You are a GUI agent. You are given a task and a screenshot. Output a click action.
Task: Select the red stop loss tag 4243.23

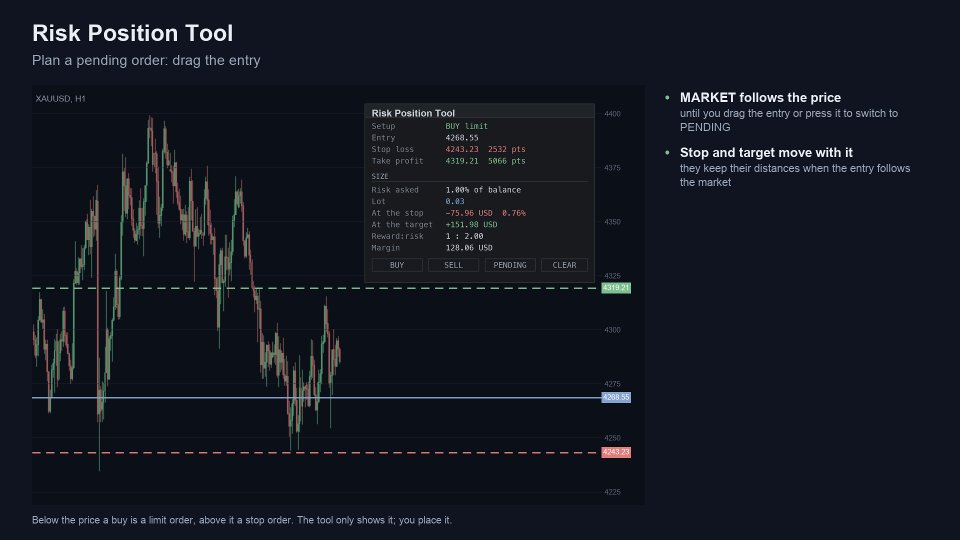[616, 452]
